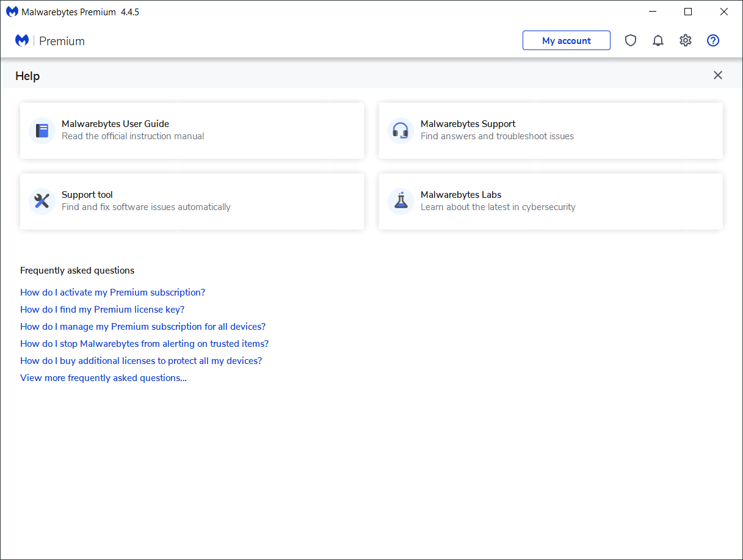Close the Malwarebytes window
Screen dimensions: 743x560
point(724,12)
